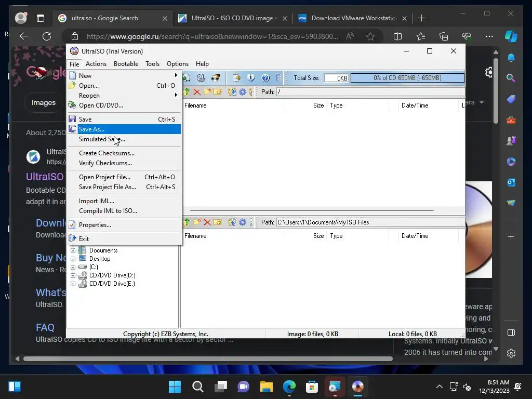Image resolution: width=532 pixels, height=399 pixels.
Task: Click the browser vertical scrollbar thumb
Action: pyautogui.click(x=496, y=91)
